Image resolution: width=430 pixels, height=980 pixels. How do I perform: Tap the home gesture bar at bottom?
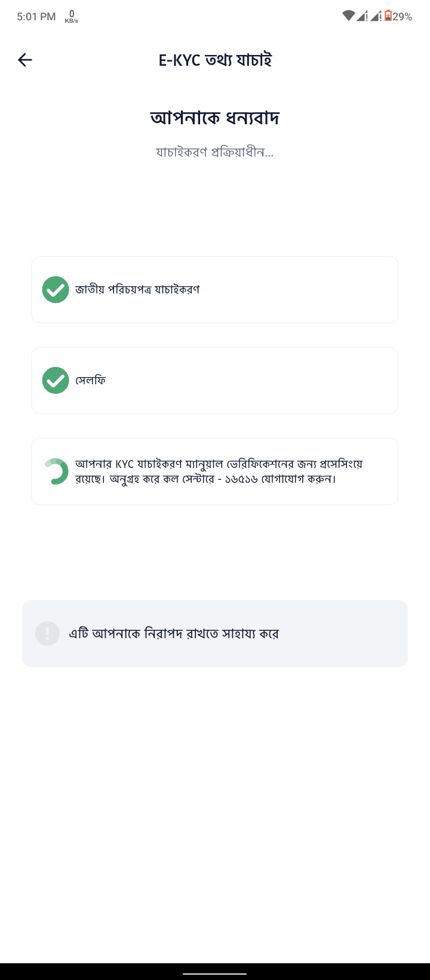215,973
